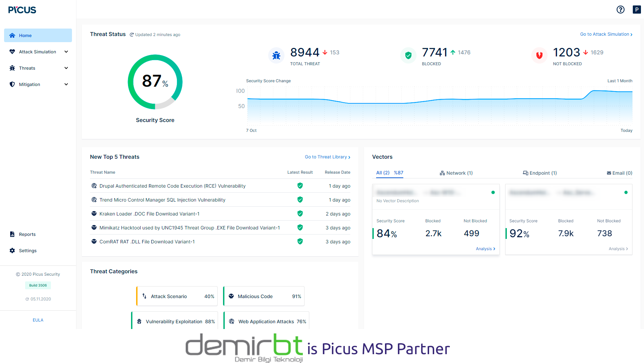The height and width of the screenshot is (363, 644).
Task: Expand the Mitigation menu chevron
Action: pos(66,84)
